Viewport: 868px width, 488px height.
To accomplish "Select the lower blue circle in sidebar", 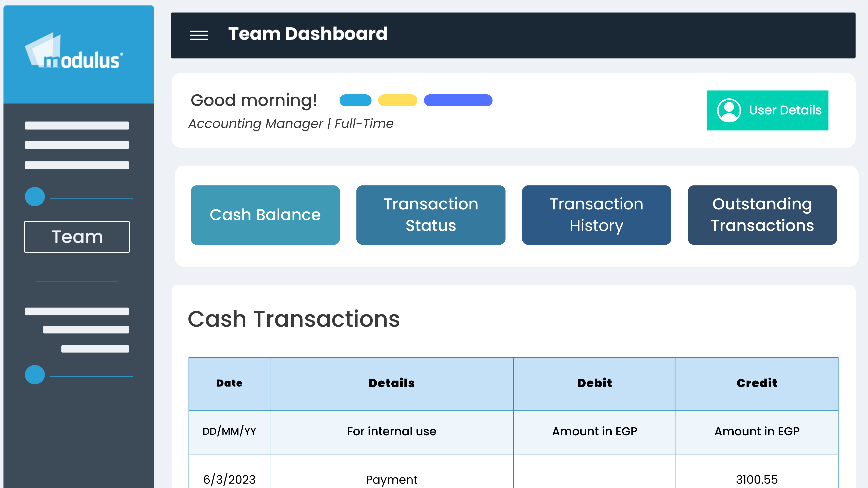I will coord(35,374).
